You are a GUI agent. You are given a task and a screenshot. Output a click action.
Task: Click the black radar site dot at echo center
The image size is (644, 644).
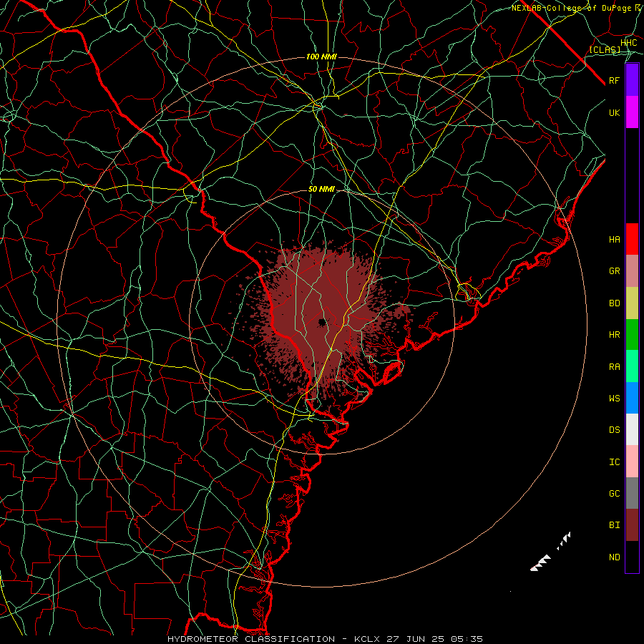(x=321, y=321)
